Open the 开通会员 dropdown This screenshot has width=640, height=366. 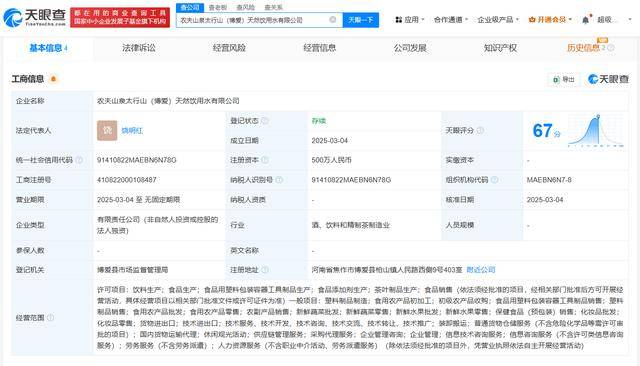tap(550, 20)
